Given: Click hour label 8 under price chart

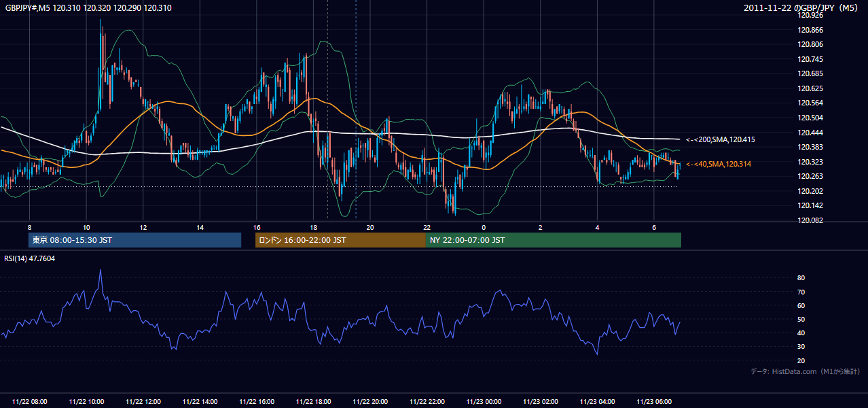Looking at the screenshot, I should [x=29, y=227].
